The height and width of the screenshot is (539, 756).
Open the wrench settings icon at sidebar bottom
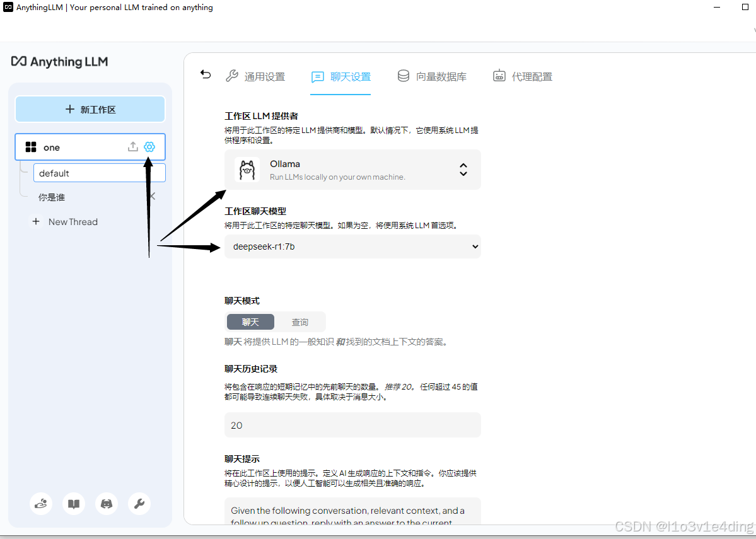[139, 504]
